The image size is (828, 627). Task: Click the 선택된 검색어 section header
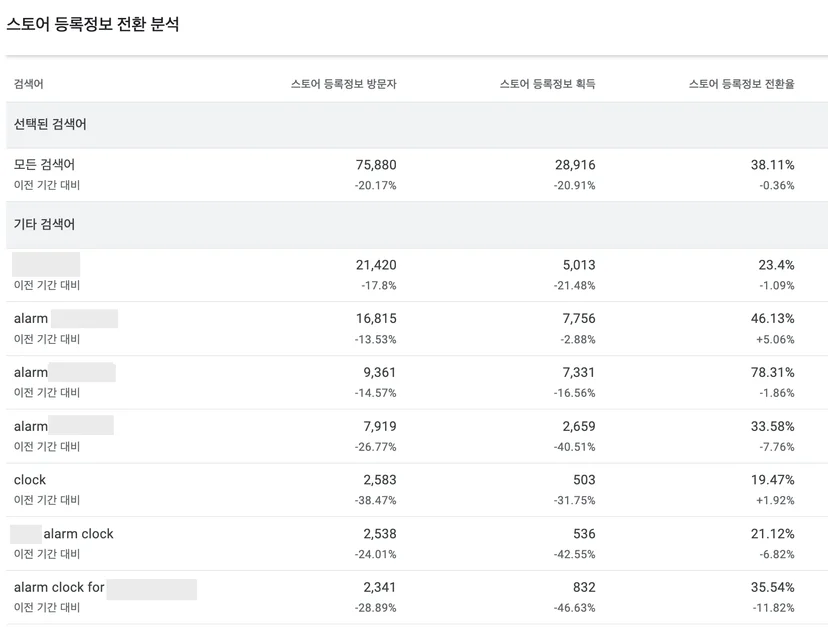pos(50,124)
